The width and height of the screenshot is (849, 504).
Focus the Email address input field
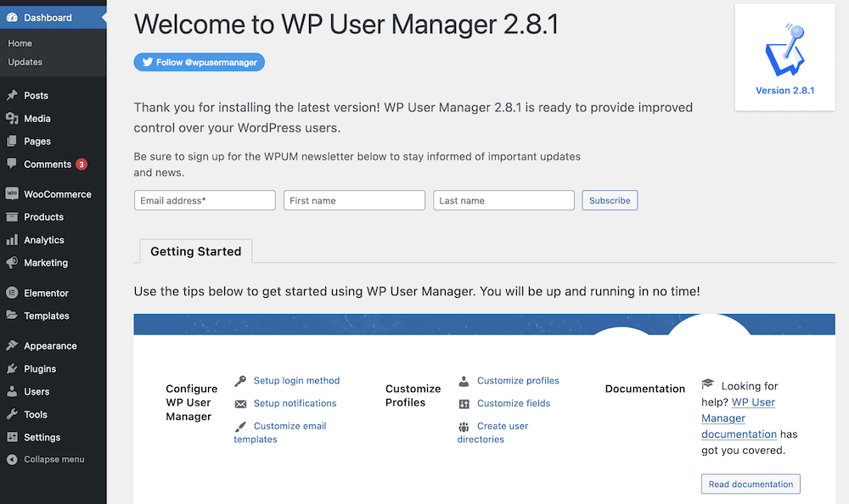pyautogui.click(x=205, y=200)
